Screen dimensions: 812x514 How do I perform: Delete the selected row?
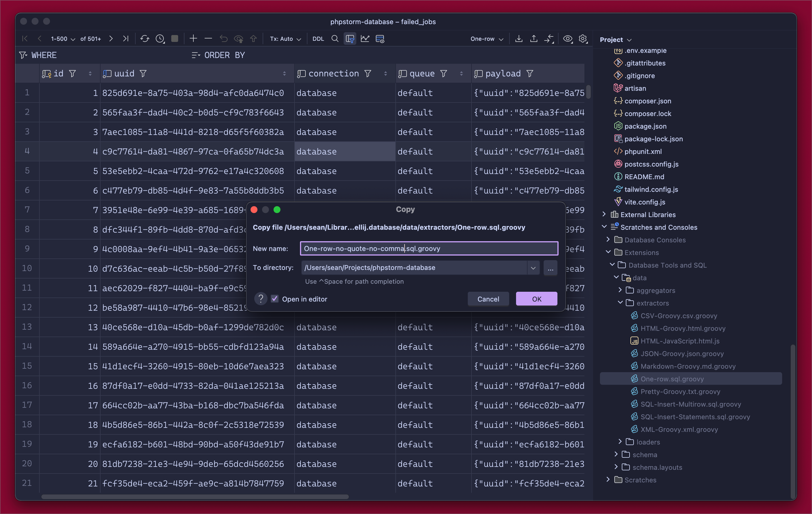pyautogui.click(x=208, y=38)
